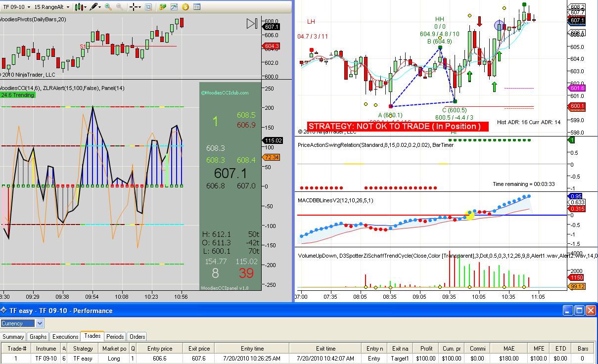Click the 24.6 Trending green label

17,95
